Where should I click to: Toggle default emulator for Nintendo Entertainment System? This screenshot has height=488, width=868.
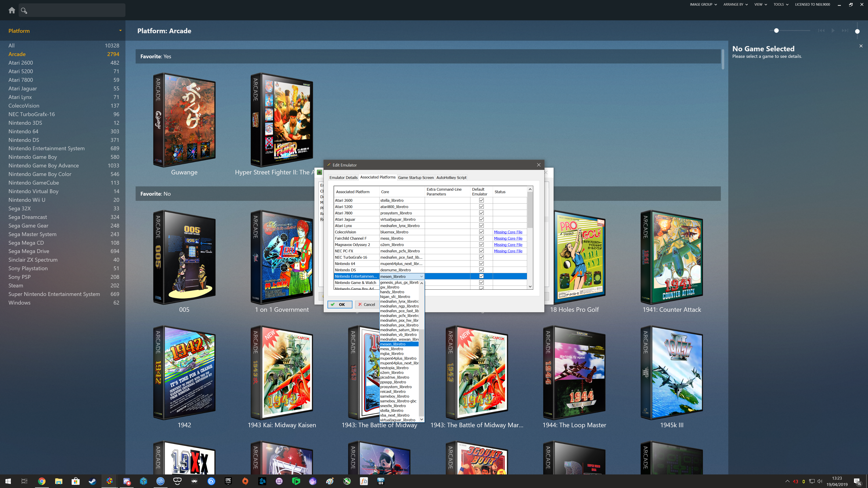pos(481,276)
